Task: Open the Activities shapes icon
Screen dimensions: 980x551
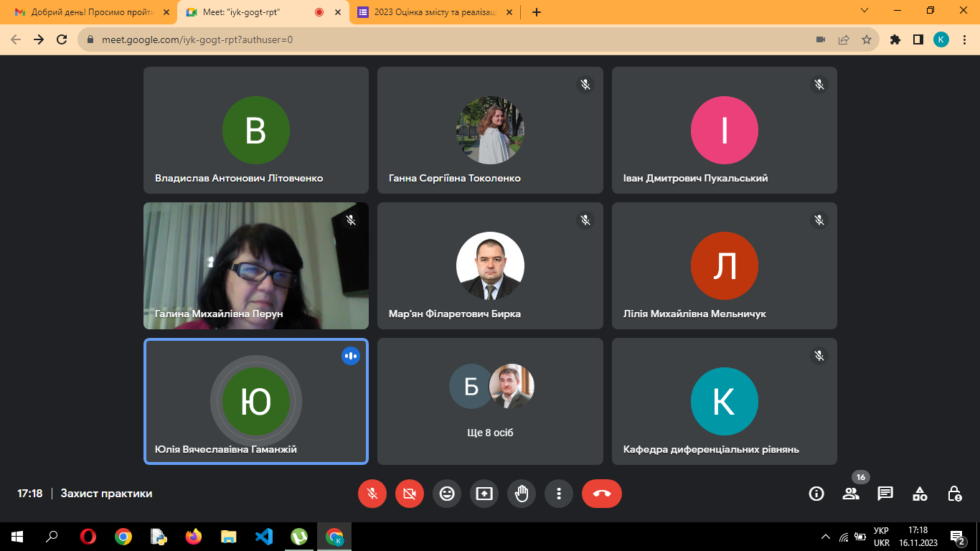Action: (920, 494)
